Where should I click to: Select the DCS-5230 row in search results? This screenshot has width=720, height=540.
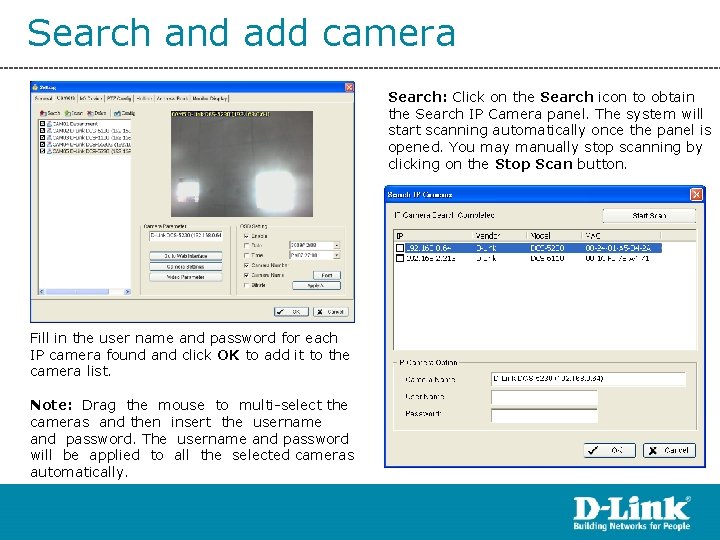(529, 248)
